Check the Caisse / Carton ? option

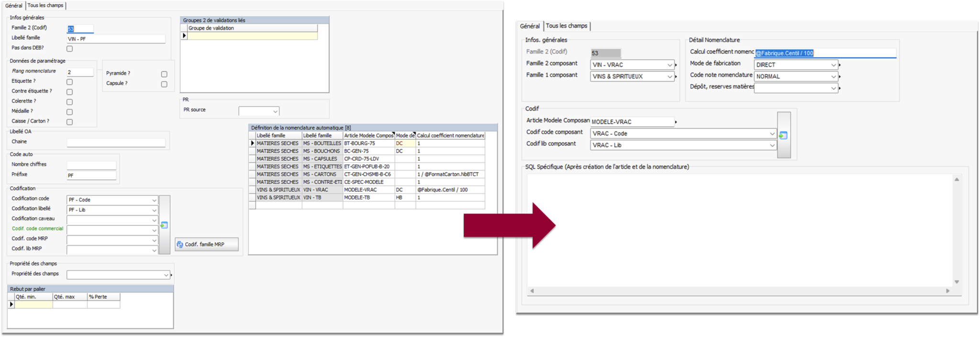point(70,122)
